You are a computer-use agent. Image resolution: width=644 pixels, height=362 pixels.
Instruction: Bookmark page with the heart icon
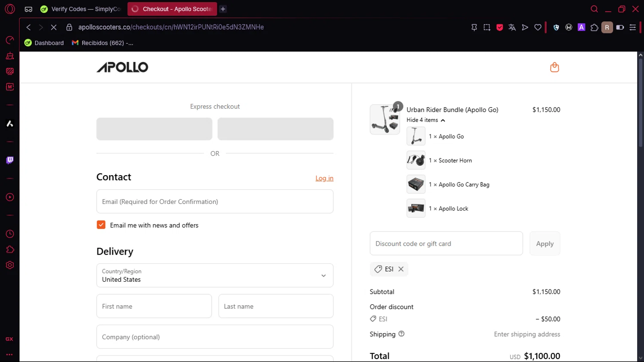click(538, 27)
